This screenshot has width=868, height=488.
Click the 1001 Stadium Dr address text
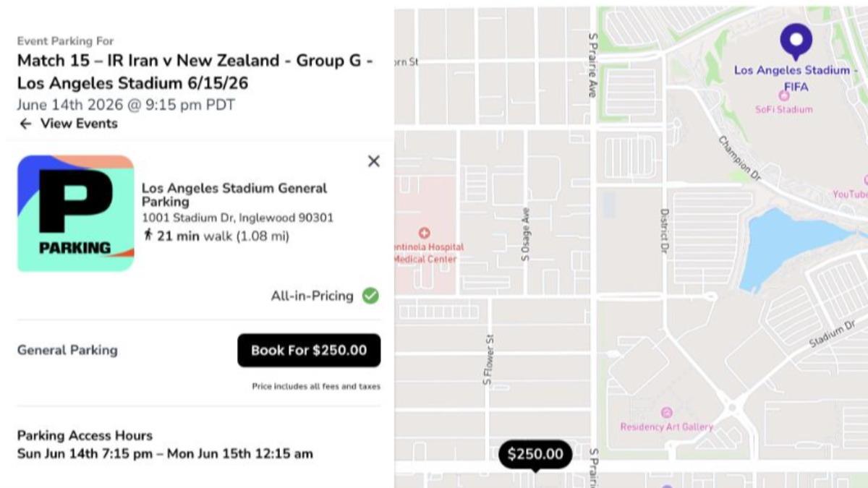[x=237, y=218]
